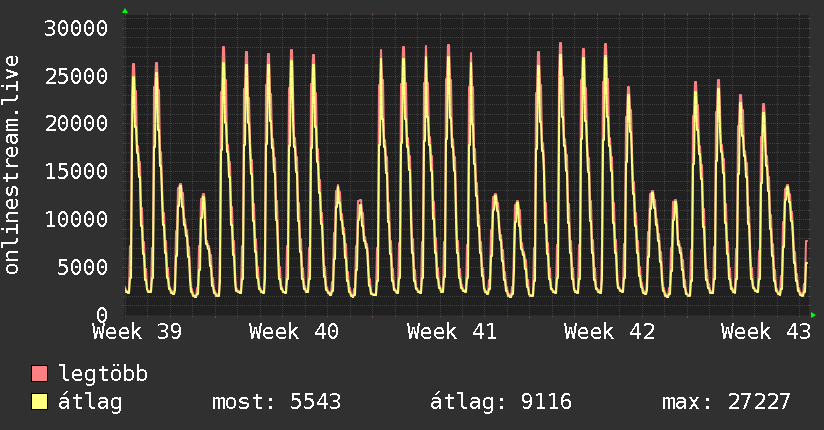Select the átlag legend label
Image resolution: width=824 pixels, height=430 pixels.
90,402
